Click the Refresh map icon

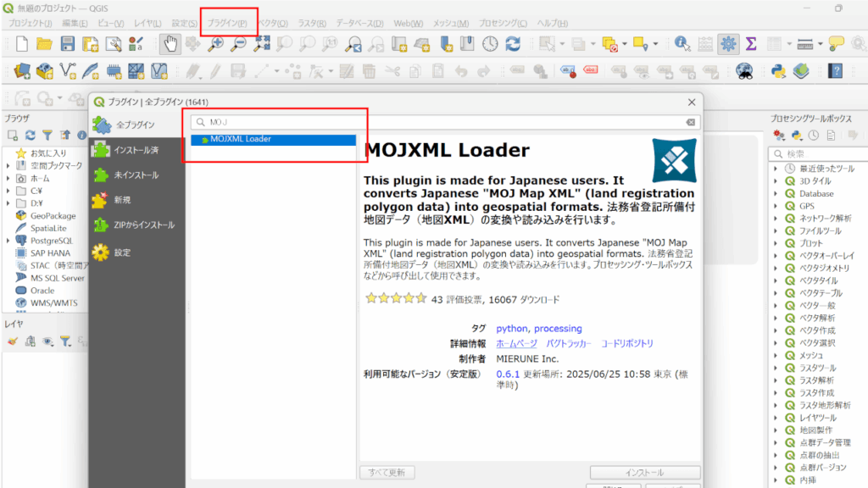coord(513,44)
